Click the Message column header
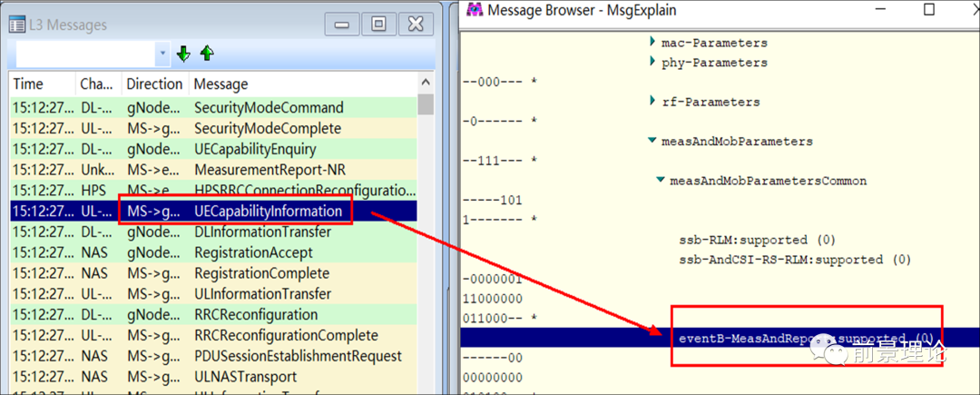This screenshot has width=980, height=395. coord(221,84)
